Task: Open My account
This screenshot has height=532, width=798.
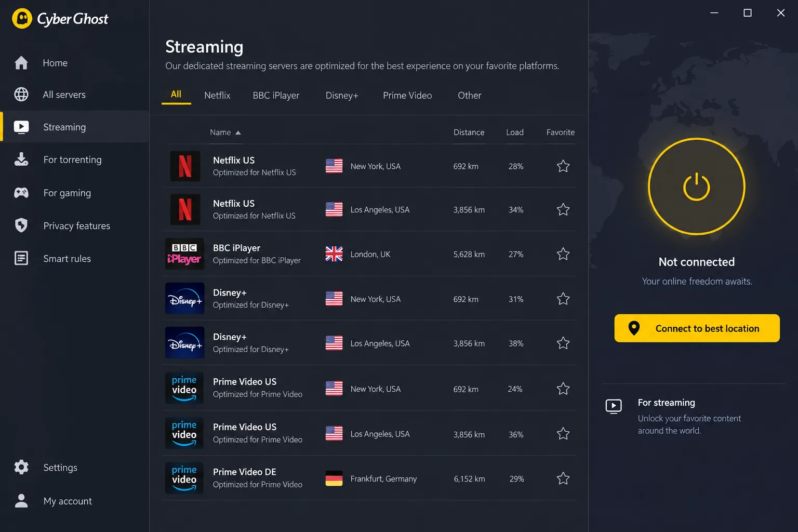Action: (74, 501)
